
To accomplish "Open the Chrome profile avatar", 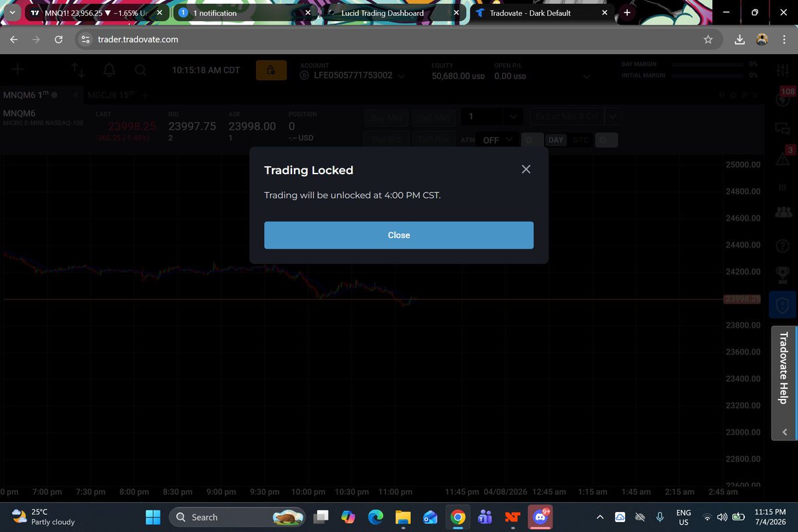I will 762,40.
